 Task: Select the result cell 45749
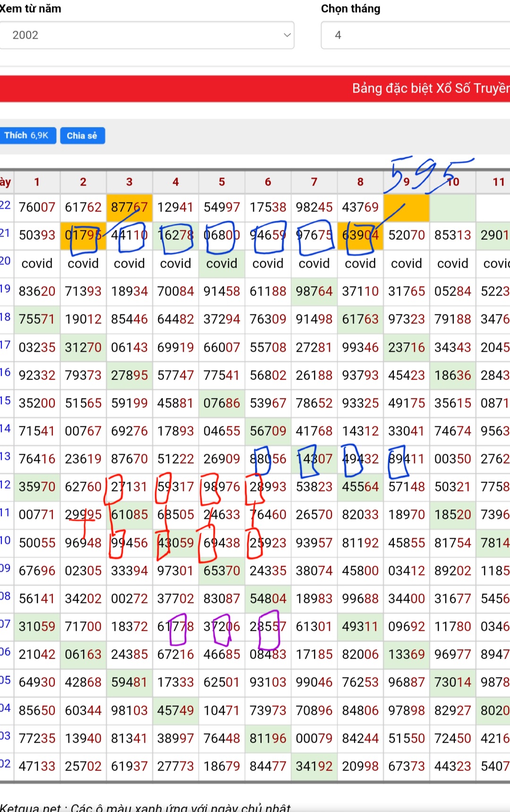[175, 710]
